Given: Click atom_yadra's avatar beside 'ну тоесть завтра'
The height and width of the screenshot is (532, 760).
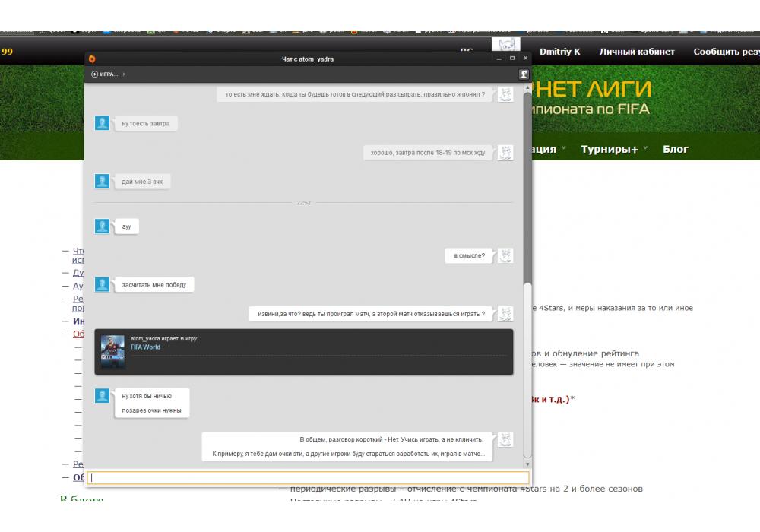Looking at the screenshot, I should click(103, 123).
